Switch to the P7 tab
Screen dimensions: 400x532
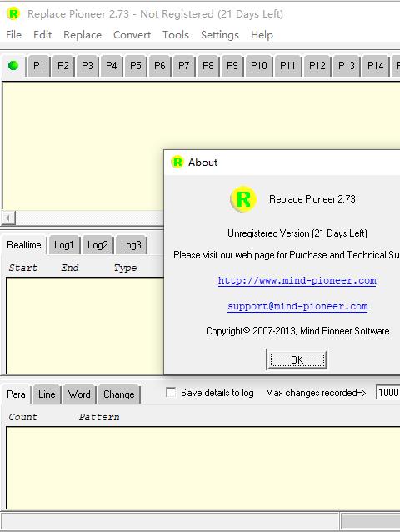click(x=183, y=66)
